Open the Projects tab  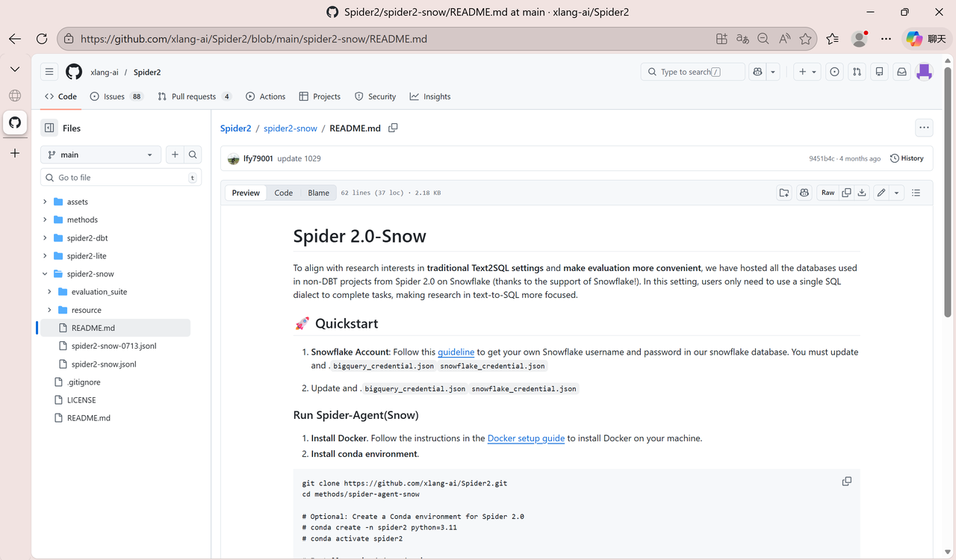coord(320,96)
